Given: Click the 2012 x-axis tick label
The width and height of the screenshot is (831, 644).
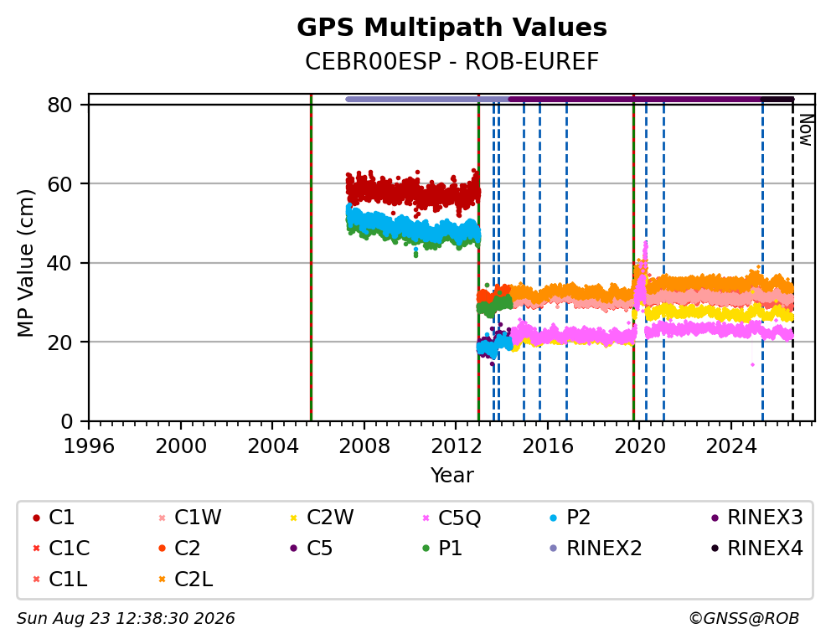Looking at the screenshot, I should 456,446.
